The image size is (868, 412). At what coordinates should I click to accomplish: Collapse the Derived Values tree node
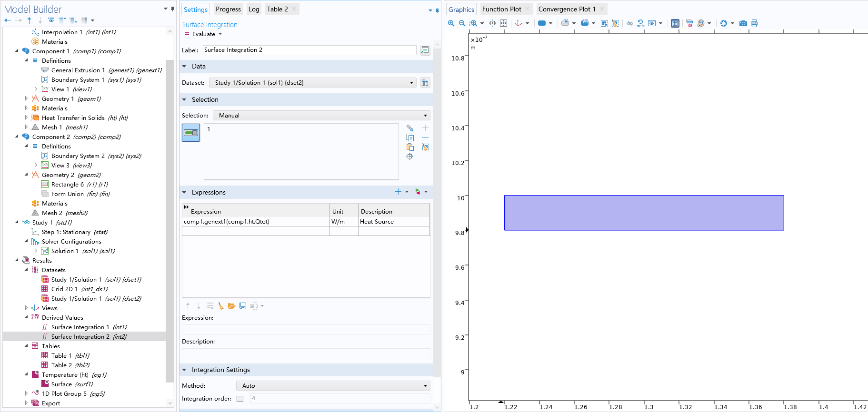point(26,317)
